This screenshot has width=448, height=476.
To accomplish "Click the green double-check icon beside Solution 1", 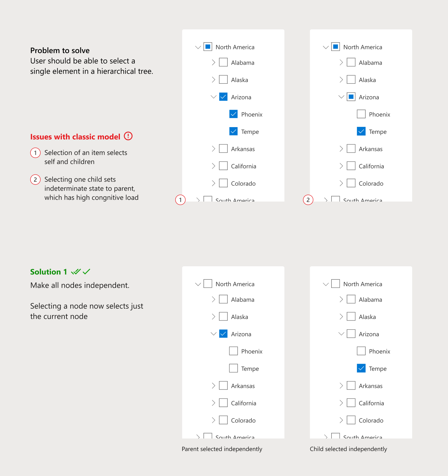I will pos(76,272).
